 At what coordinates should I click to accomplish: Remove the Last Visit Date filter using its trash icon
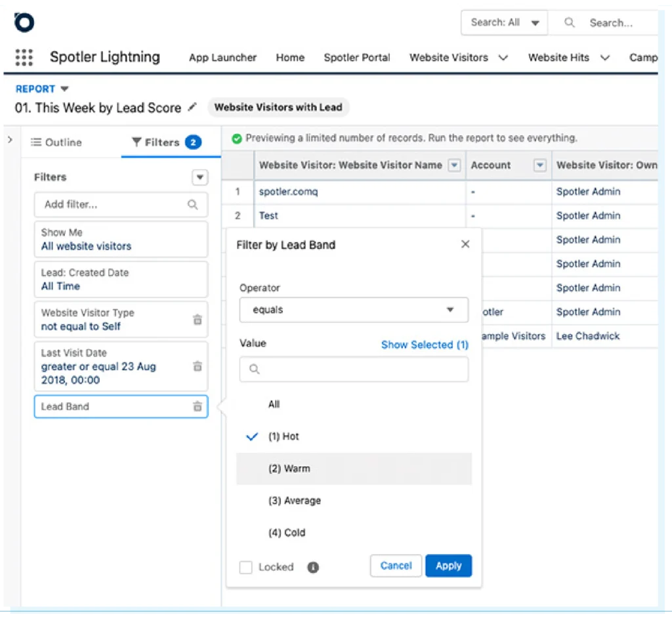[198, 367]
